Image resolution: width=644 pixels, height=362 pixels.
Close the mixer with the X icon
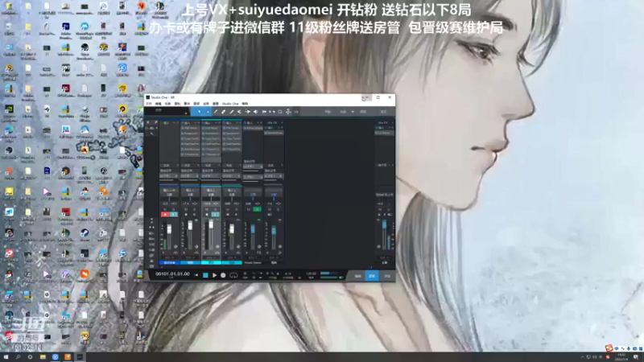point(148,122)
